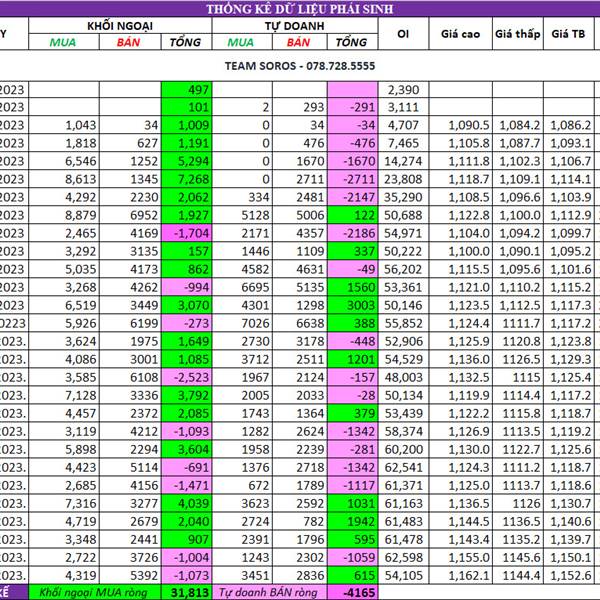Select the Giá TB cell 1,152.6

pos(568,575)
